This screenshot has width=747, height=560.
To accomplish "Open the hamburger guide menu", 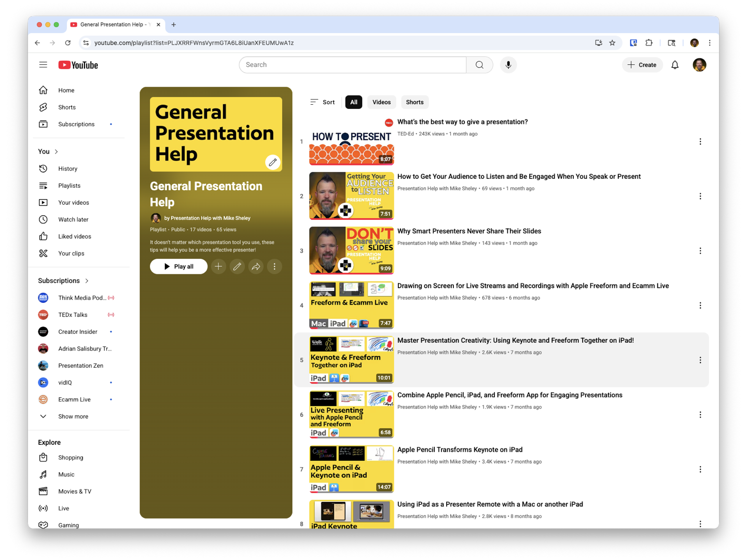I will [43, 65].
